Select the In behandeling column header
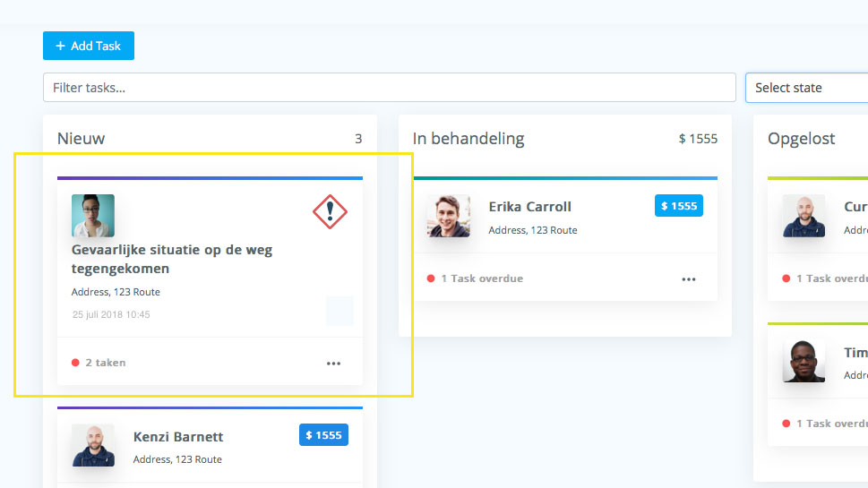Image resolution: width=868 pixels, height=488 pixels. click(468, 139)
